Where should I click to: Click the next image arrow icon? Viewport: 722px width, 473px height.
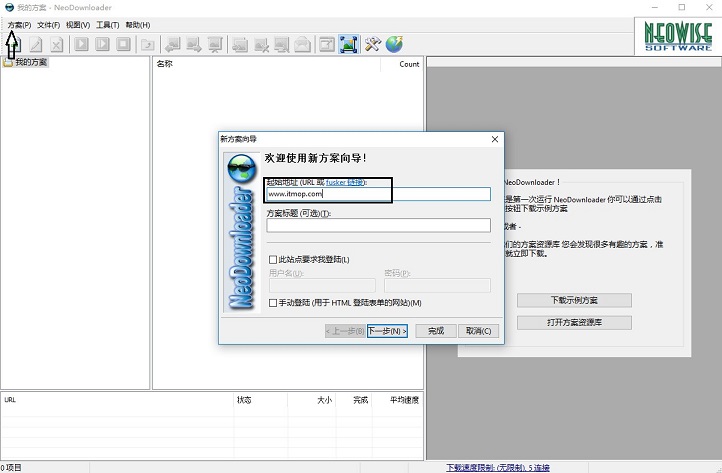pos(194,45)
